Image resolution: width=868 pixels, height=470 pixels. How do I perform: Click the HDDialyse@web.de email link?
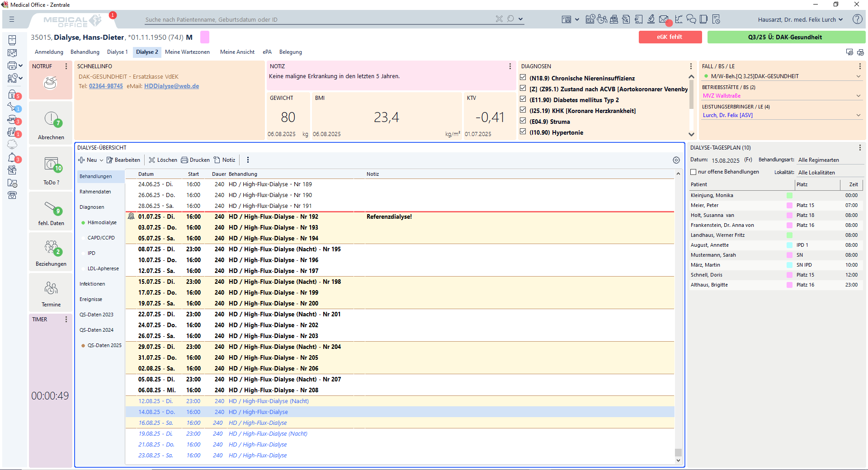(171, 86)
